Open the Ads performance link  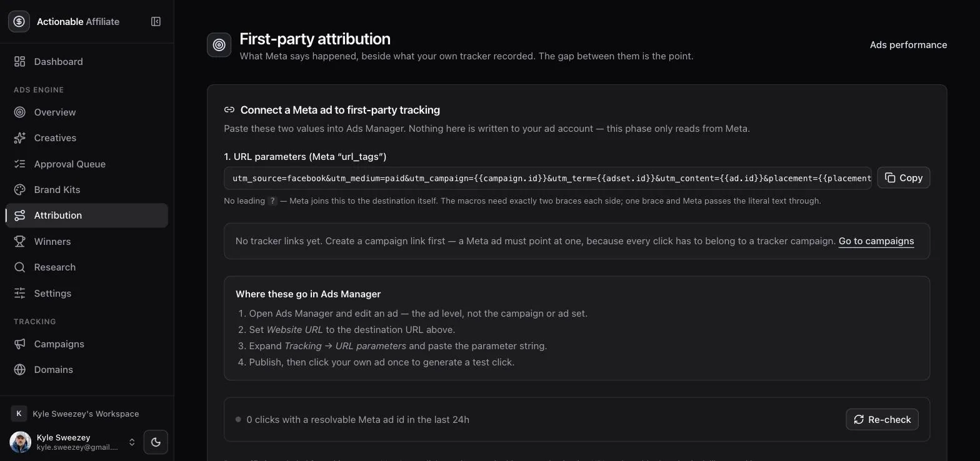(x=908, y=45)
